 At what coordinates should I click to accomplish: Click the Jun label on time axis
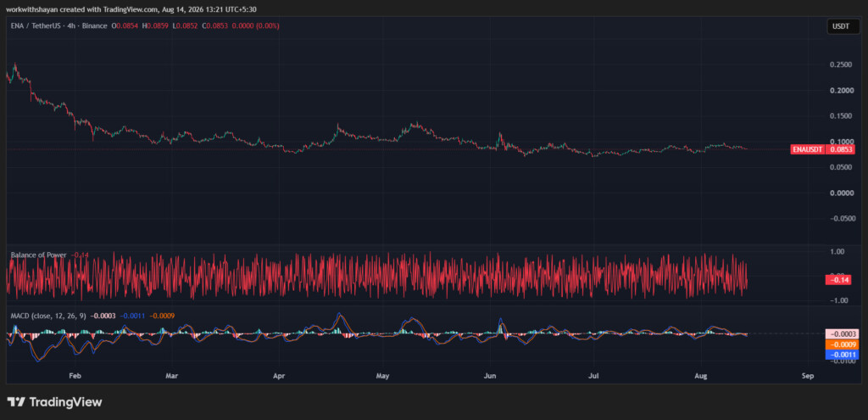(489, 376)
